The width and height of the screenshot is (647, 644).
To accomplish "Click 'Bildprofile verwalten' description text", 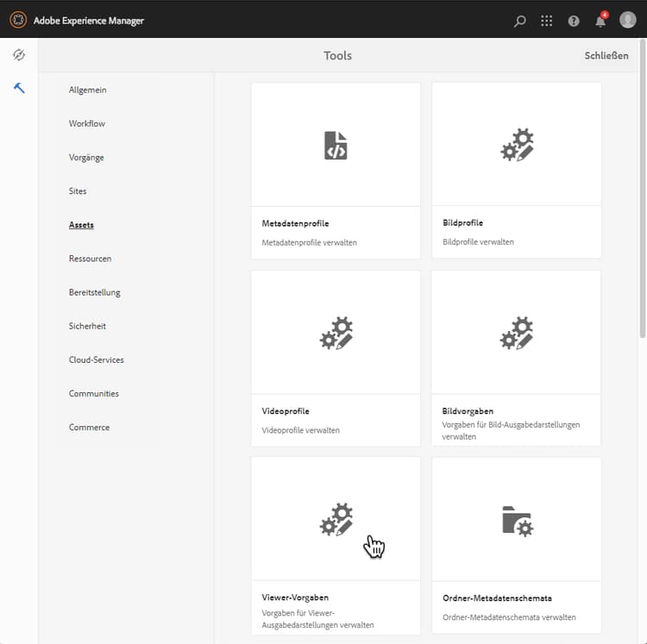I will tap(478, 241).
